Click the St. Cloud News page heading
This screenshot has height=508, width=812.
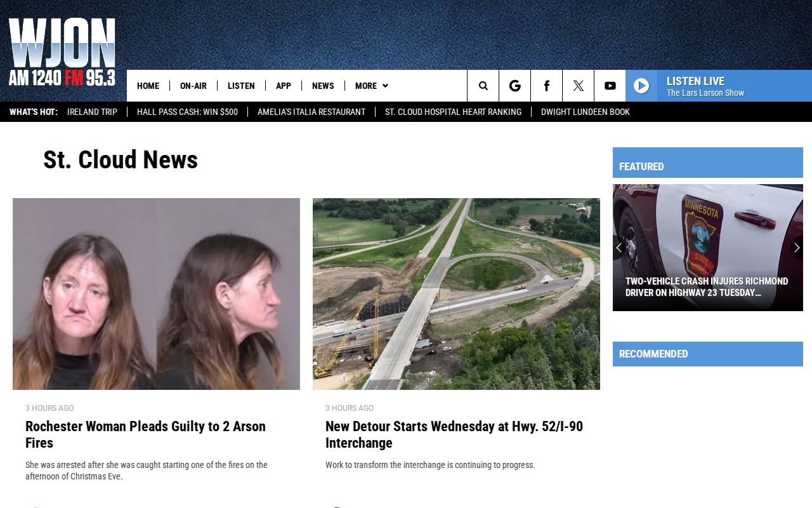click(121, 159)
